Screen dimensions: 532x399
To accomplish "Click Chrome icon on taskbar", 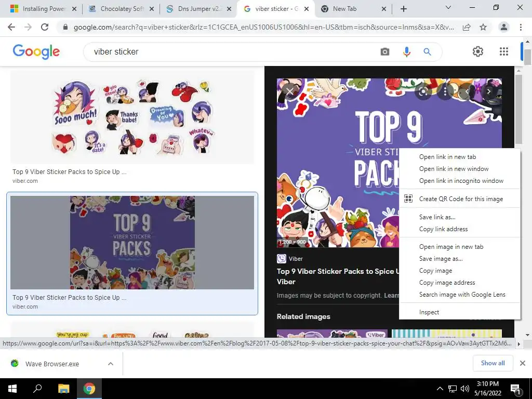I will tap(89, 389).
